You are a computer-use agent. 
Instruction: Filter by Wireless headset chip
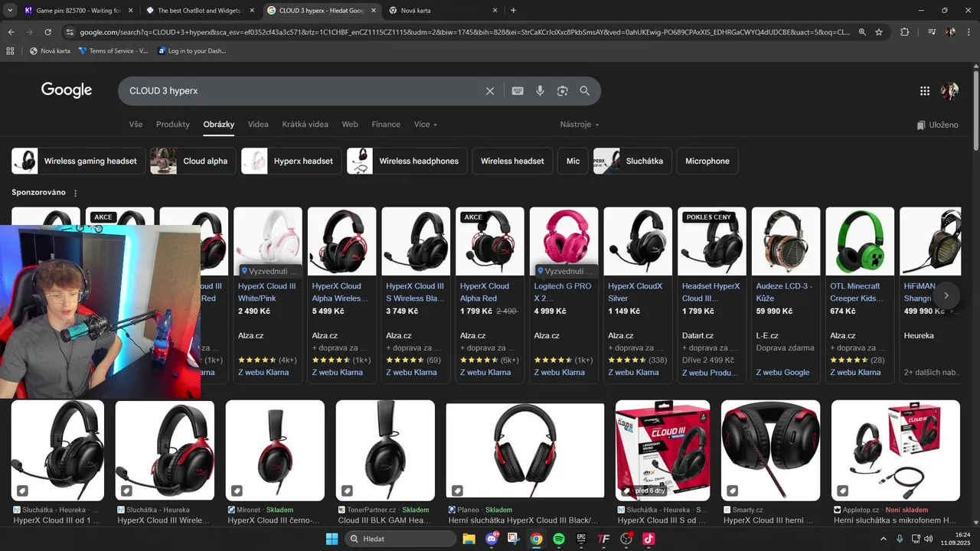[x=512, y=161]
